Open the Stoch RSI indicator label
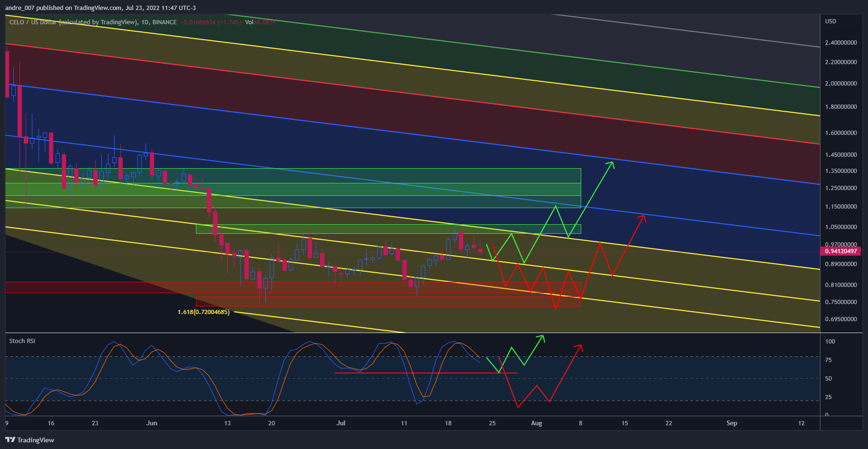 pyautogui.click(x=22, y=341)
